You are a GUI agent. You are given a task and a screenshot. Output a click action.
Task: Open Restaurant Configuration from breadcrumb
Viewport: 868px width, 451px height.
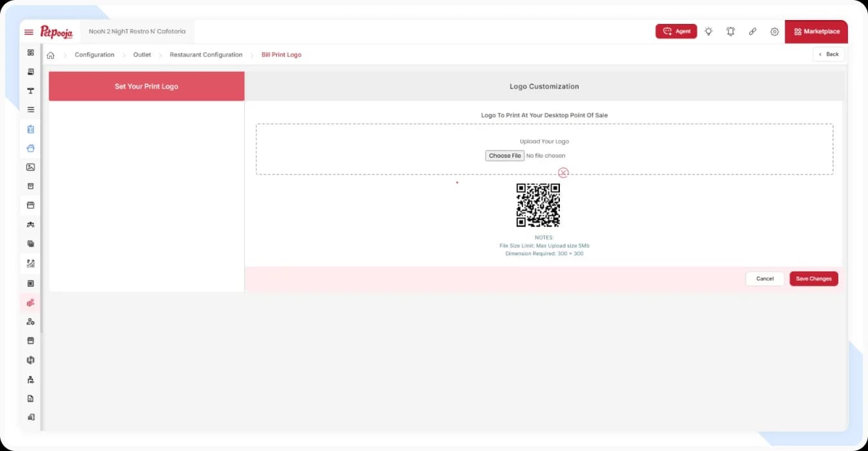(206, 55)
